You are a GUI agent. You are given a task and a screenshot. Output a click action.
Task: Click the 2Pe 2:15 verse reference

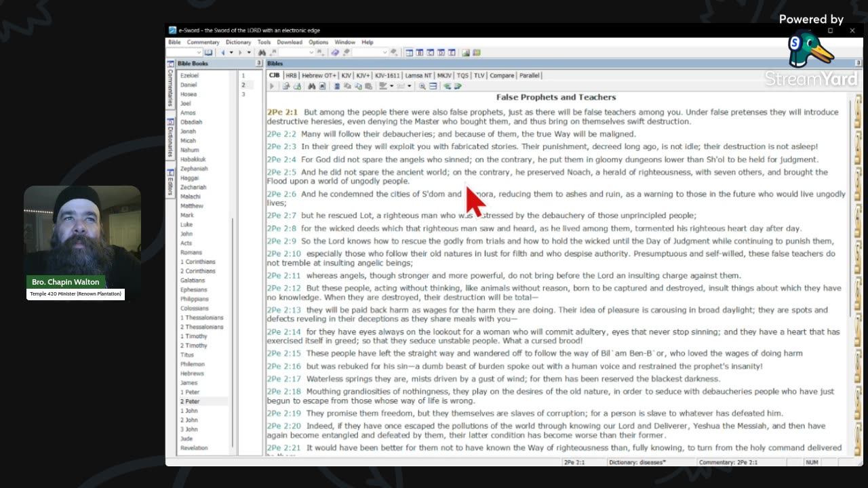click(x=283, y=354)
